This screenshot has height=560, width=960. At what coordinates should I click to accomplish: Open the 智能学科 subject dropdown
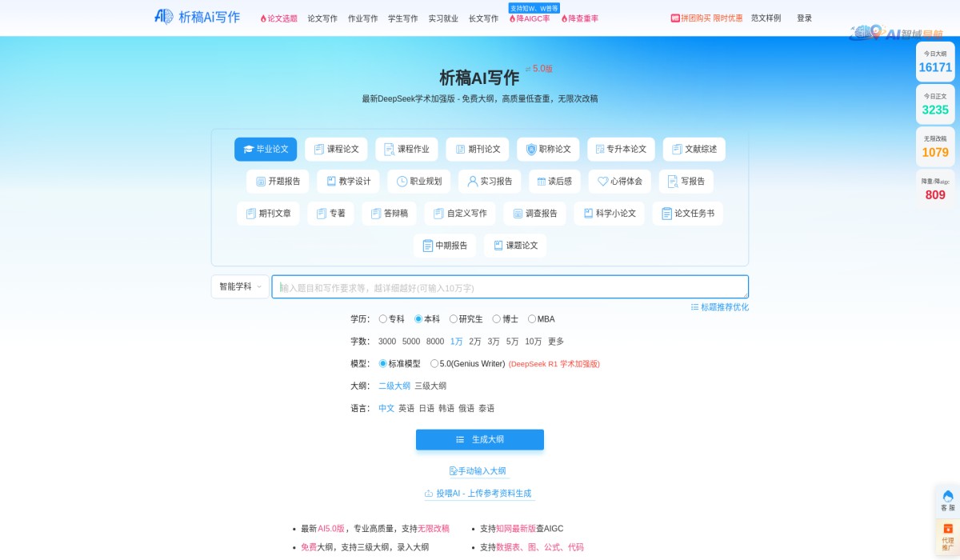[x=239, y=286]
